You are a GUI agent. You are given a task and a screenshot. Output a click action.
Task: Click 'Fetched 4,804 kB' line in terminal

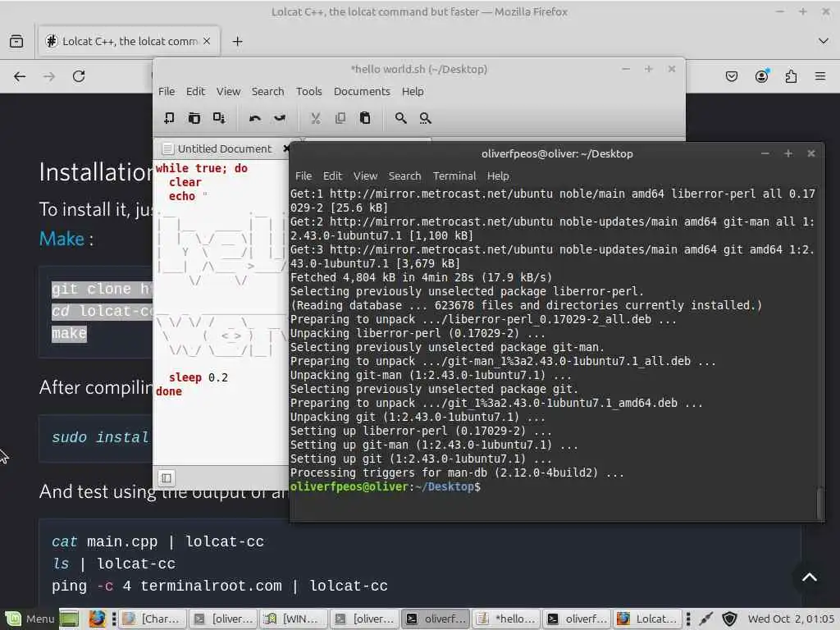click(x=421, y=277)
